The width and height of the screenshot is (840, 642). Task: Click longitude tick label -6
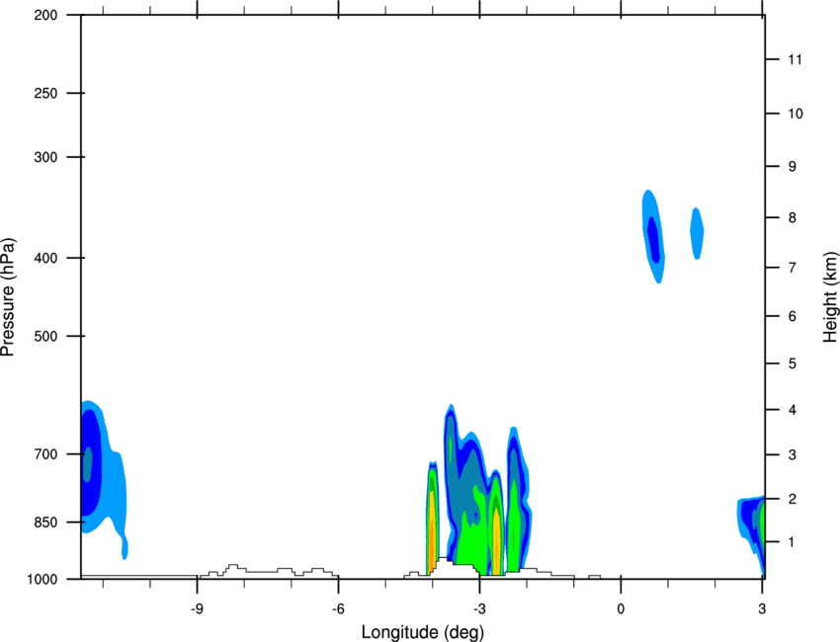point(338,609)
